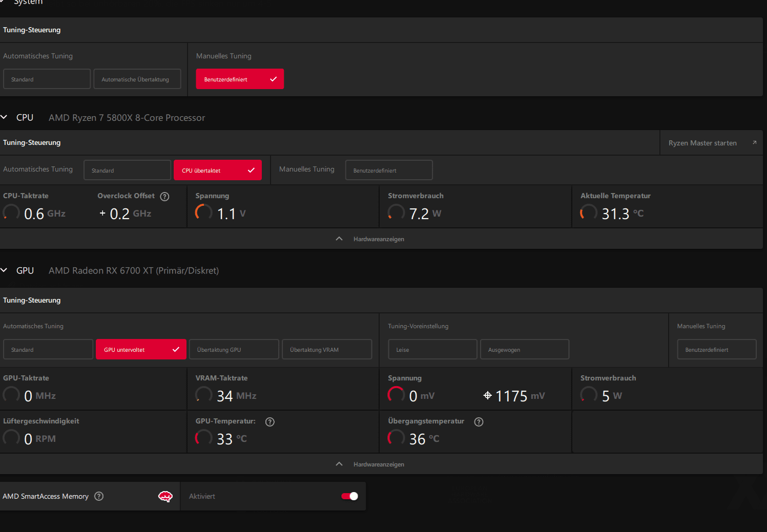This screenshot has width=767, height=532.
Task: Select system Benutzerdefiniert manual tuning
Action: coord(240,79)
